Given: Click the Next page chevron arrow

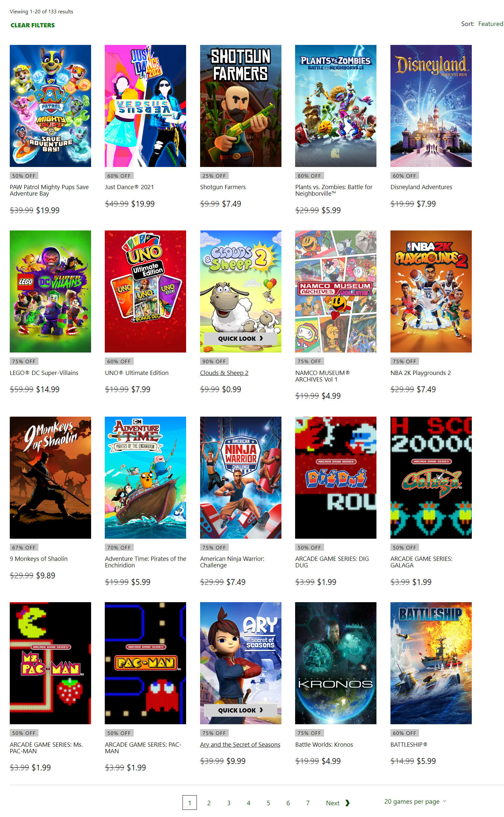Looking at the screenshot, I should pos(347,803).
